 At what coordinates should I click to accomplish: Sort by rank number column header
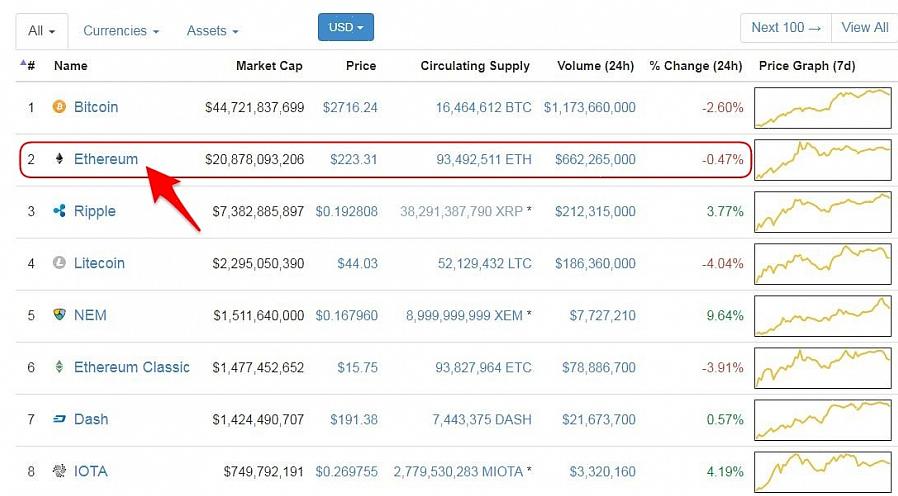point(29,66)
